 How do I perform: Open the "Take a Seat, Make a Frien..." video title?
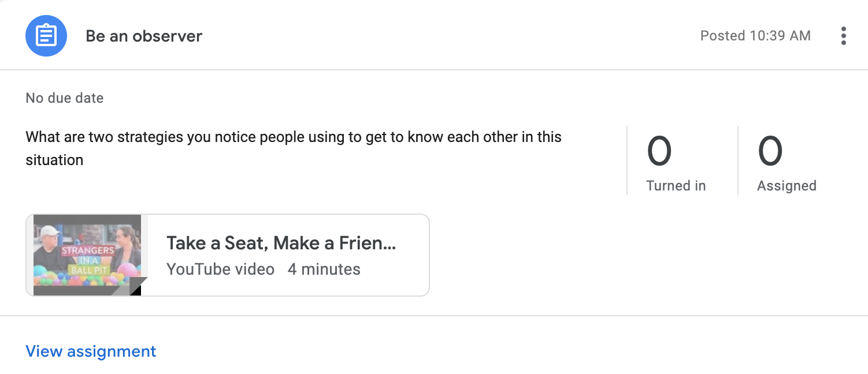281,243
